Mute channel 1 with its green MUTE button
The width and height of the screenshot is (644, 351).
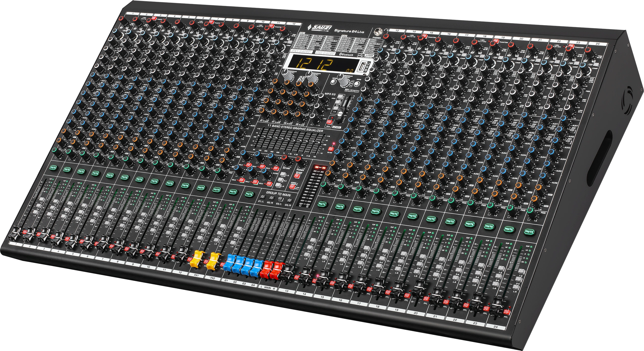[x=53, y=168]
